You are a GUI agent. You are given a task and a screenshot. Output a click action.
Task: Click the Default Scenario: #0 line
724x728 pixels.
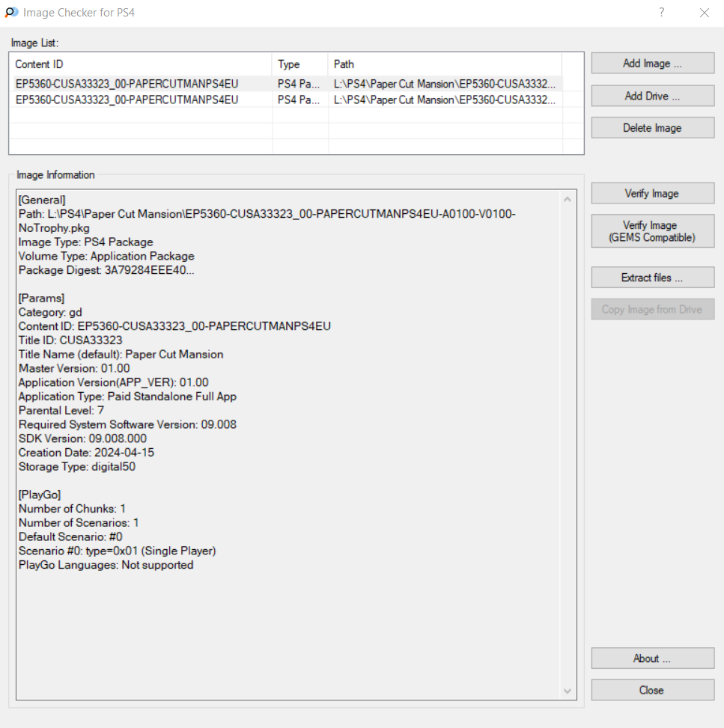pos(70,536)
